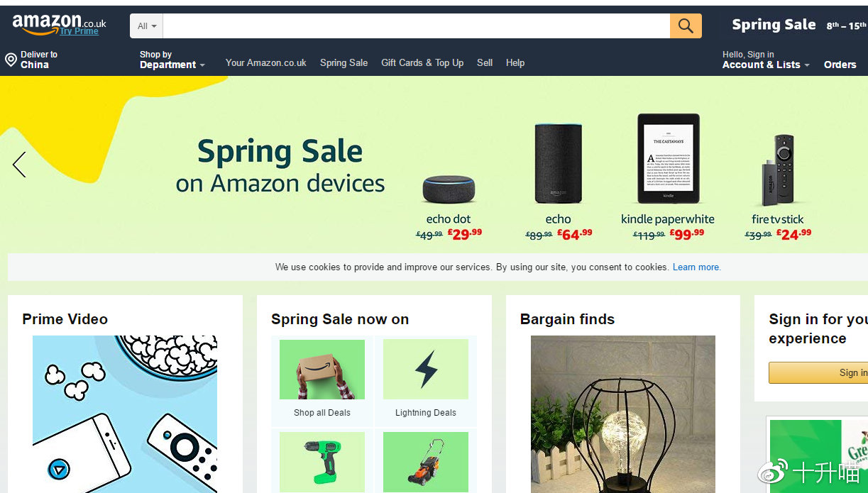Click the Try Prime link
Screen dimensions: 868x493
pyautogui.click(x=79, y=31)
